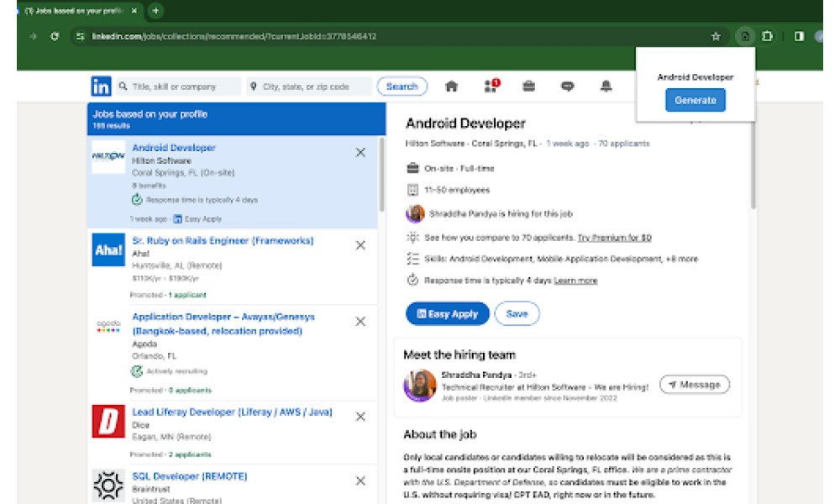Click Shraddha Pandya name in hiring team
Image resolution: width=840 pixels, height=504 pixels.
pyautogui.click(x=476, y=375)
